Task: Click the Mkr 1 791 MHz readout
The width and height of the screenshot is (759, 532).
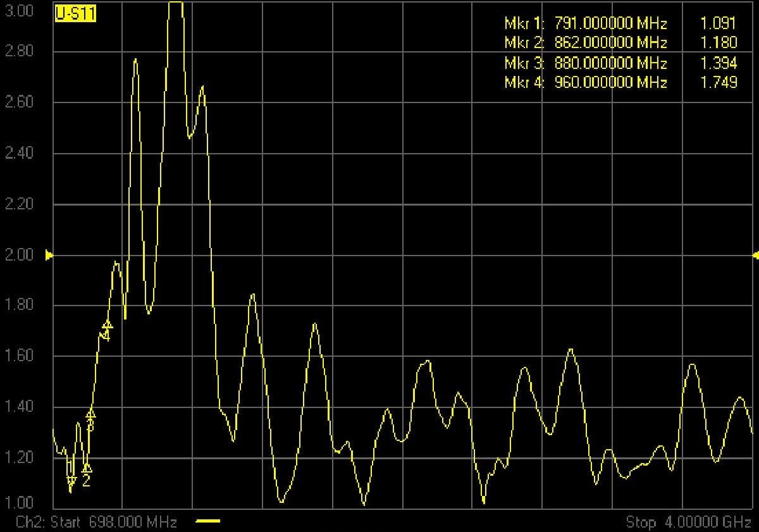Action: coord(585,24)
